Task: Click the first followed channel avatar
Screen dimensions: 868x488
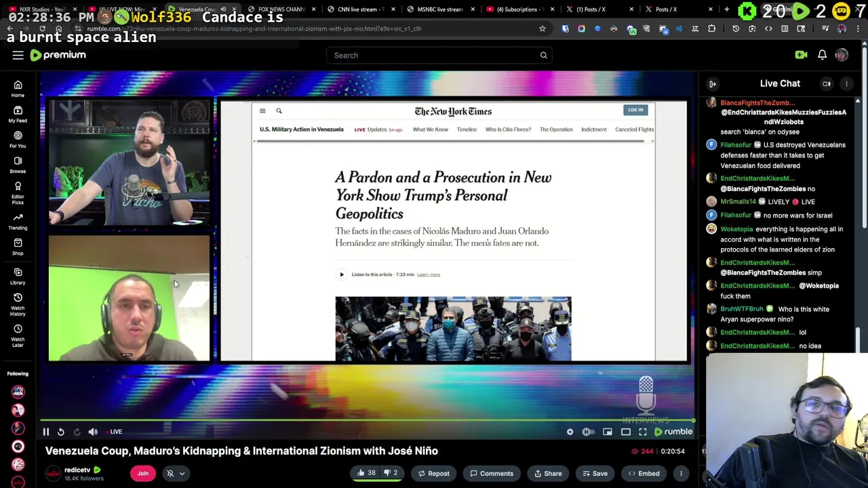Action: 18,392
